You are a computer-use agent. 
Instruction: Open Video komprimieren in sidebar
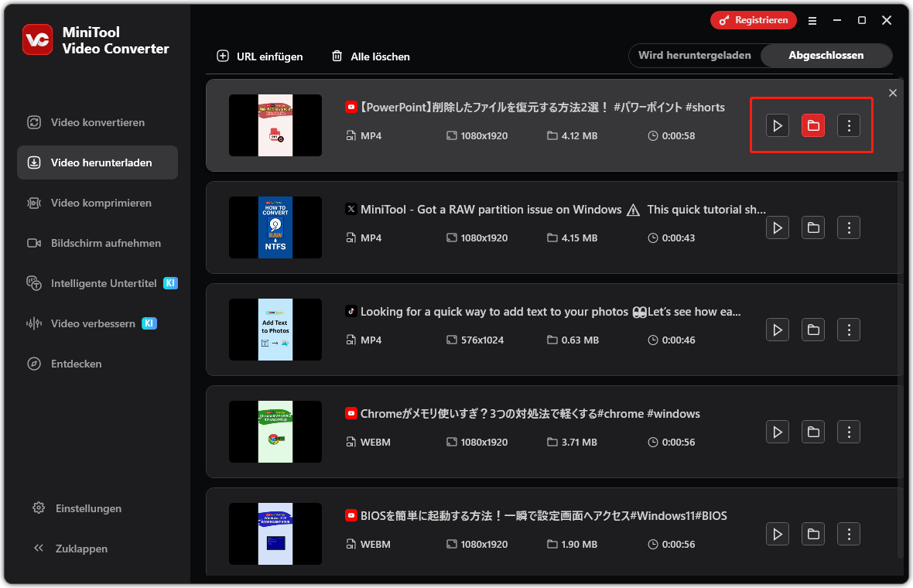pos(97,203)
